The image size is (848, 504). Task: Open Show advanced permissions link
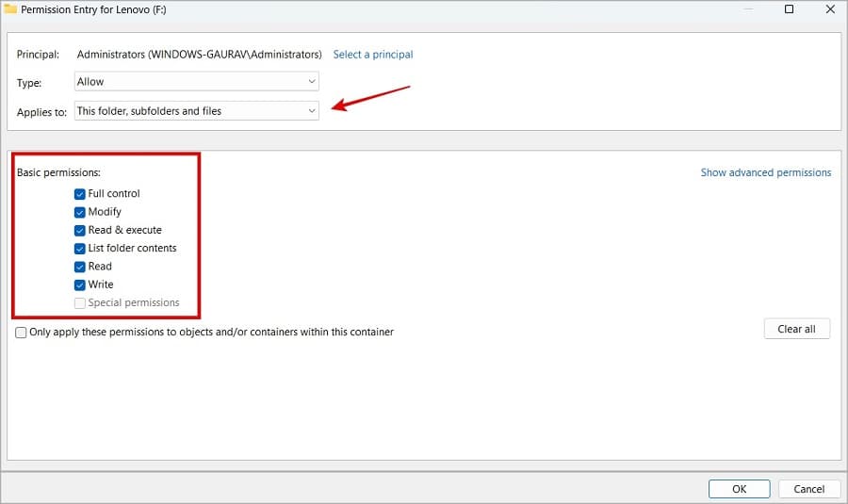click(765, 173)
